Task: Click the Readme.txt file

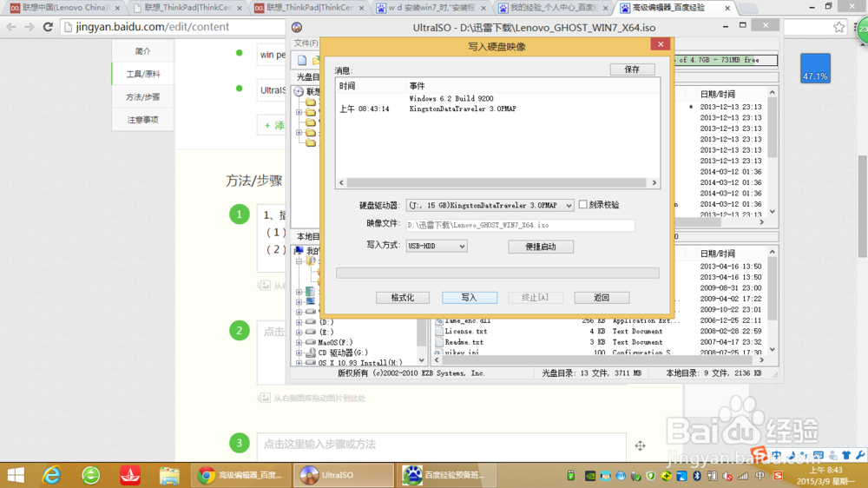Action: (x=464, y=342)
